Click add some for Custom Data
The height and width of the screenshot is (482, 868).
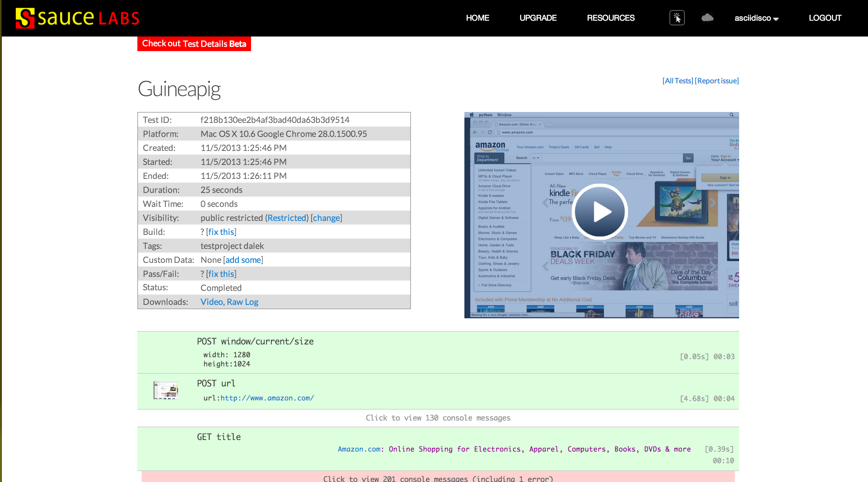click(x=243, y=260)
